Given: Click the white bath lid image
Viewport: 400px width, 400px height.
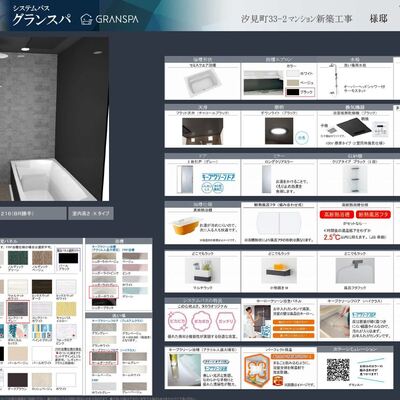Looking at the screenshot, I should 279,224.
